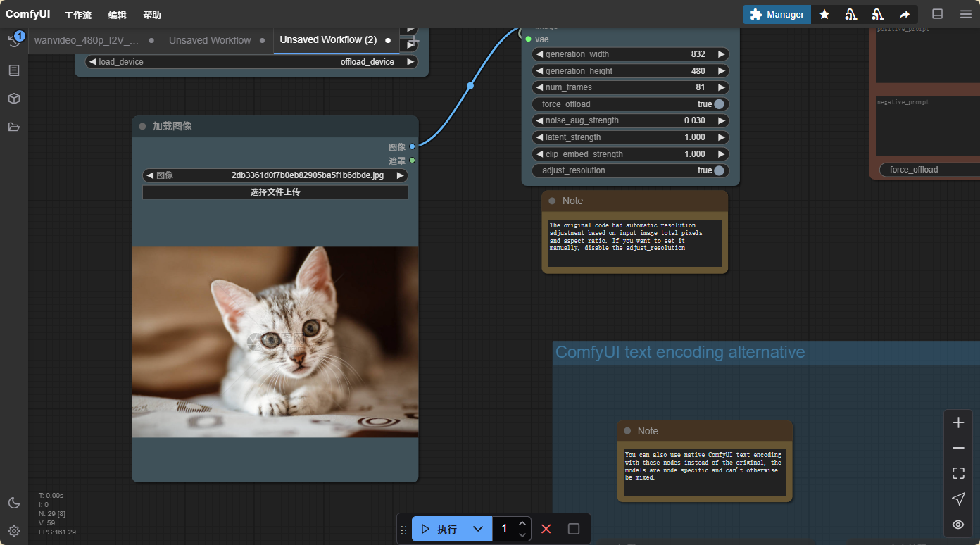Grab the run toolbar drag handle

pyautogui.click(x=403, y=530)
